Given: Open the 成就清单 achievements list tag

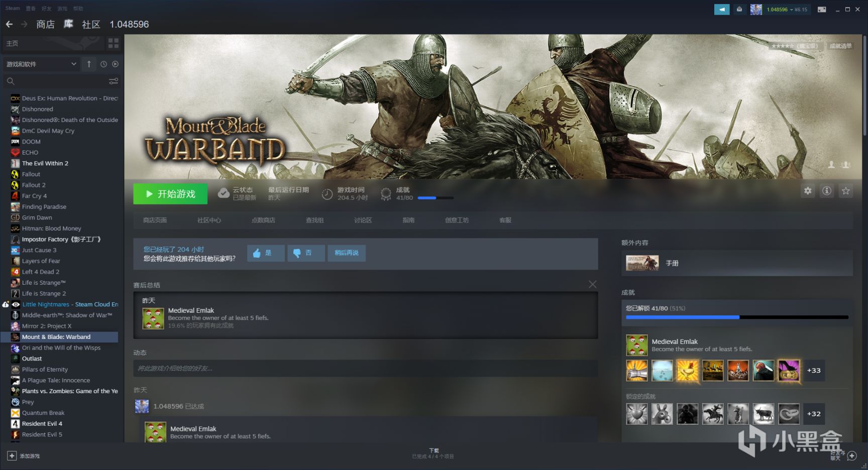Looking at the screenshot, I should click(x=840, y=46).
